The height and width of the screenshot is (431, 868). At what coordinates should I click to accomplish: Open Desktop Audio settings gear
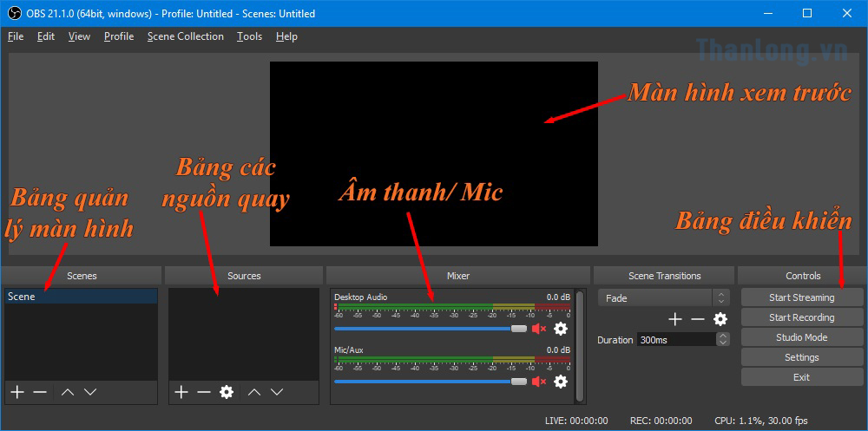tap(561, 329)
